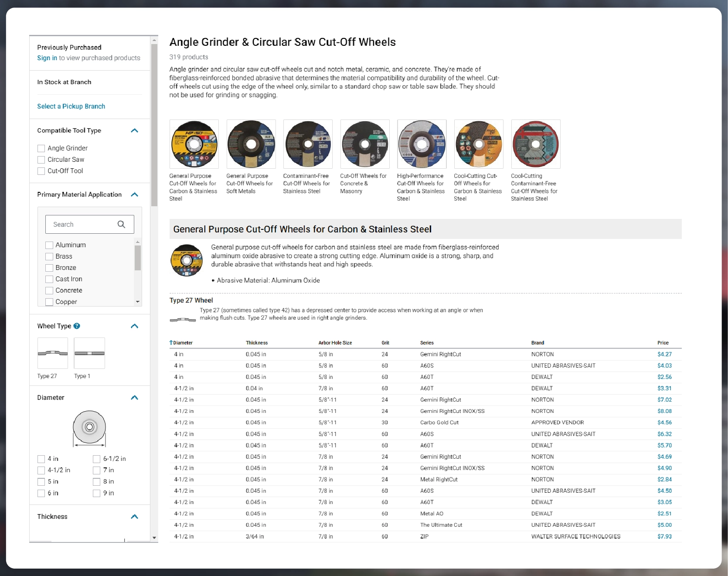Viewport: 728px width, 576px height.
Task: Sort table by Grit column header
Action: 385,343
